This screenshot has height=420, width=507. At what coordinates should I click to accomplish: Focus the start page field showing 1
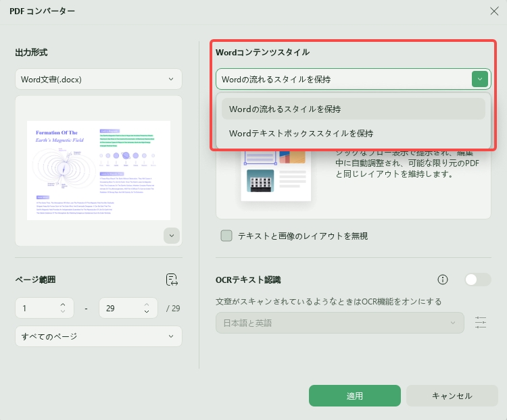pyautogui.click(x=45, y=308)
